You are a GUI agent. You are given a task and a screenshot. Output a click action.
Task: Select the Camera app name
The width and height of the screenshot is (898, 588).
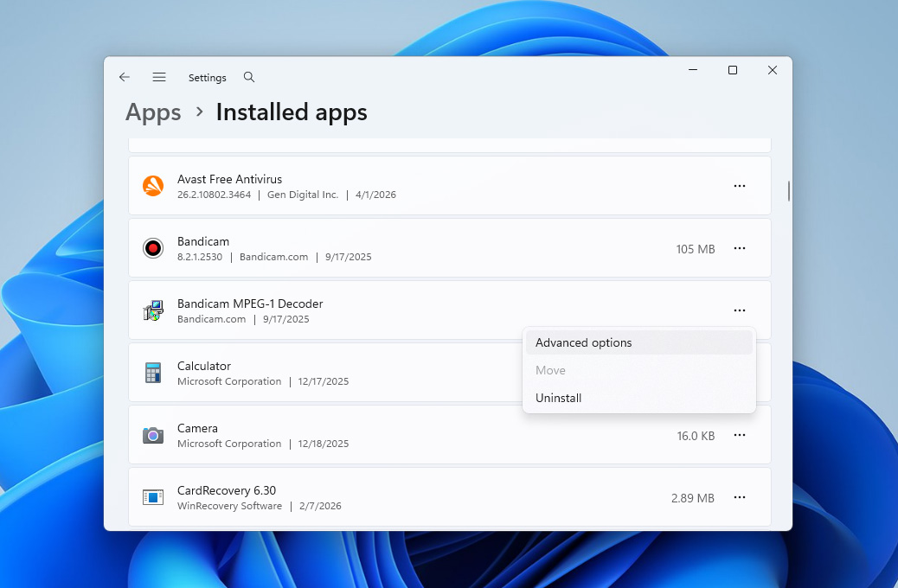pyautogui.click(x=197, y=428)
